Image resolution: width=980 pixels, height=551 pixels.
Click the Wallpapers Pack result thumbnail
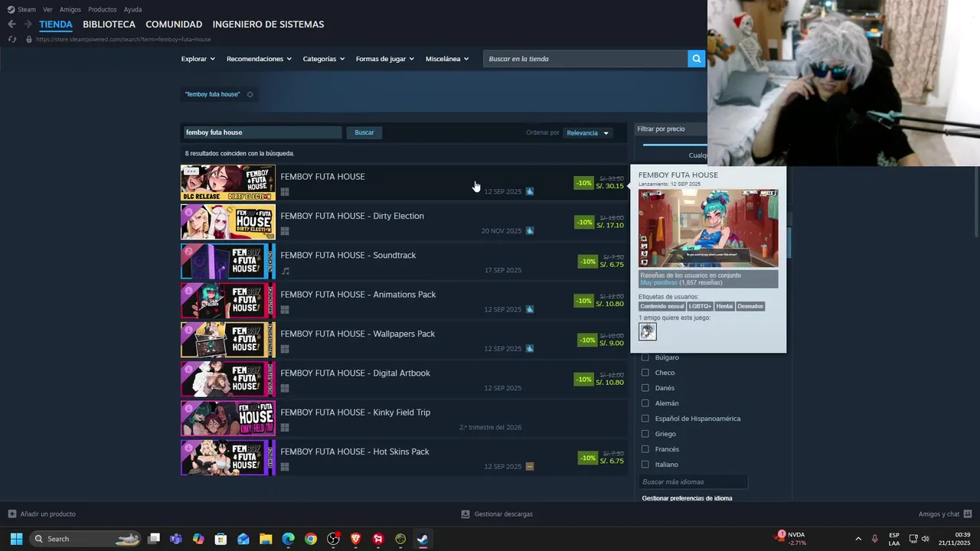coord(228,340)
